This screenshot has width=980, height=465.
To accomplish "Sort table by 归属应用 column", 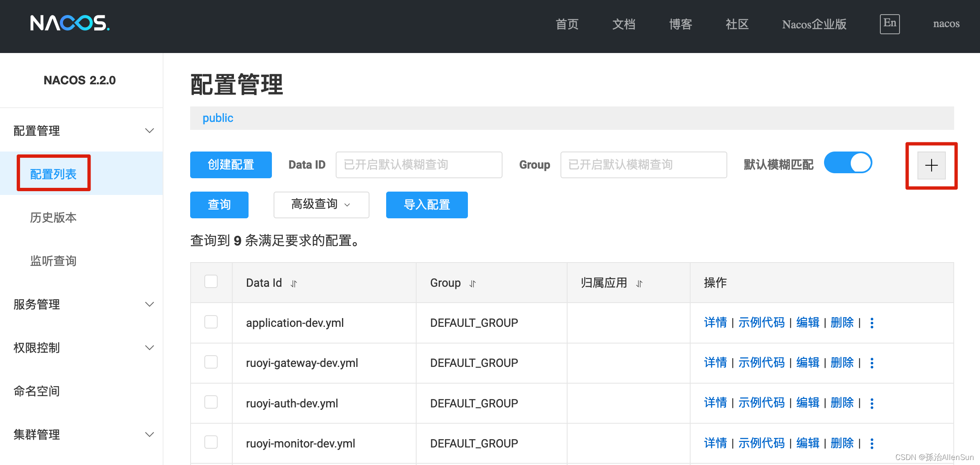I will click(639, 284).
